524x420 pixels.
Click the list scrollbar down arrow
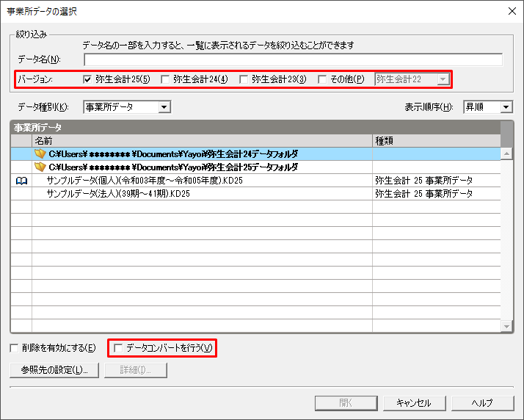(506, 326)
